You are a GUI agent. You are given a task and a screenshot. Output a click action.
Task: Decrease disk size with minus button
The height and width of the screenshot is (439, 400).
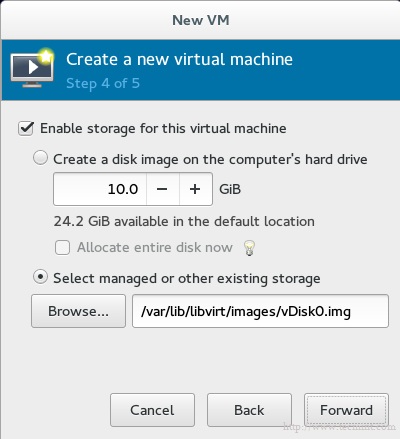[x=163, y=189]
